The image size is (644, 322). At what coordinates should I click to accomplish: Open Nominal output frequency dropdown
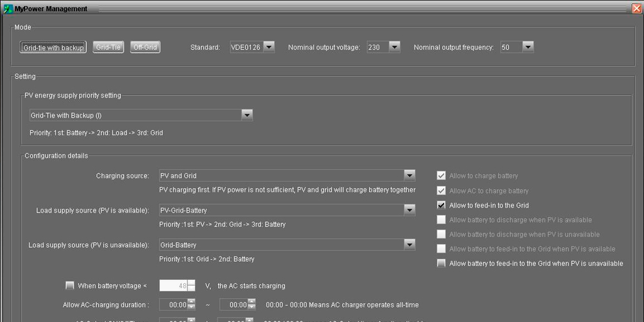528,47
